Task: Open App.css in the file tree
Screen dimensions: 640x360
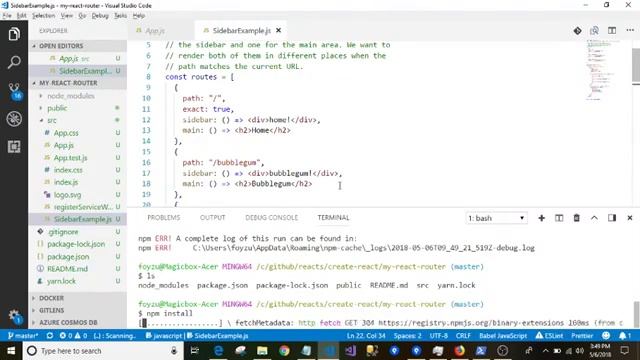Action: 66,133
